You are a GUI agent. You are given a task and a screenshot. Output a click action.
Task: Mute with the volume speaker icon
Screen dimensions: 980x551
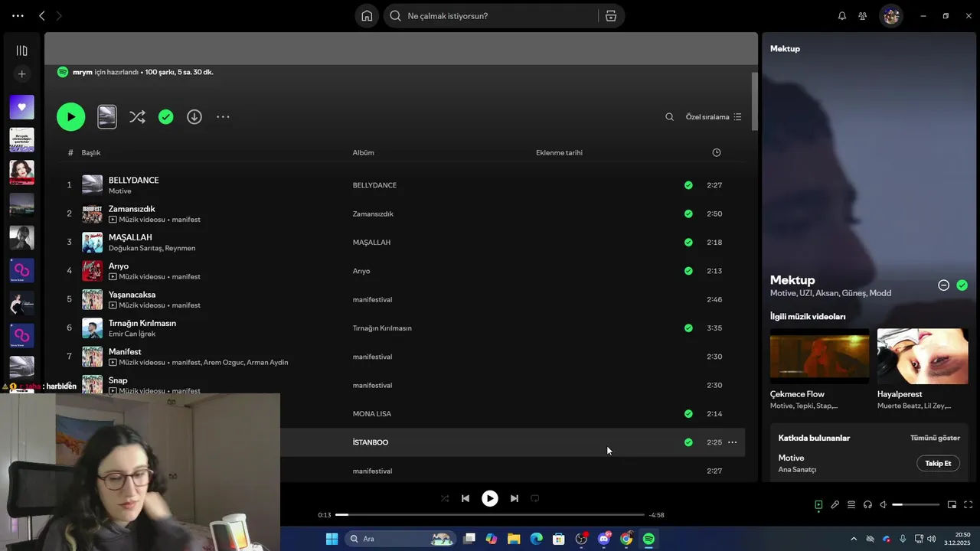click(x=884, y=505)
